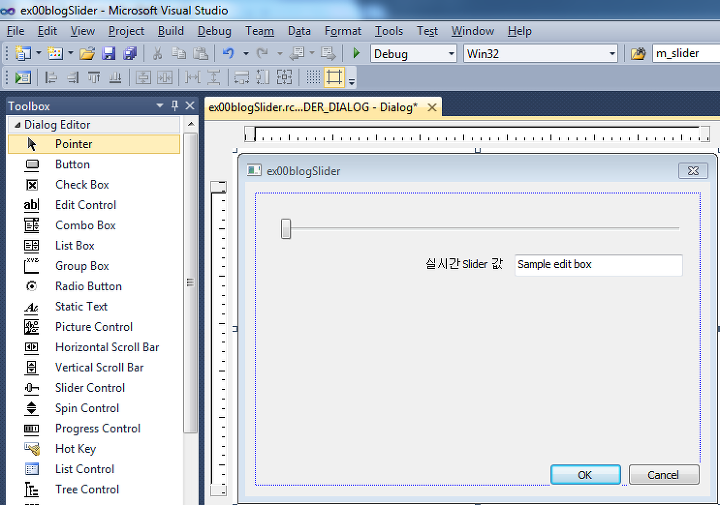Open the Navigate Backward dropdown arrow
Viewport: 720px width, 505px height.
312,53
